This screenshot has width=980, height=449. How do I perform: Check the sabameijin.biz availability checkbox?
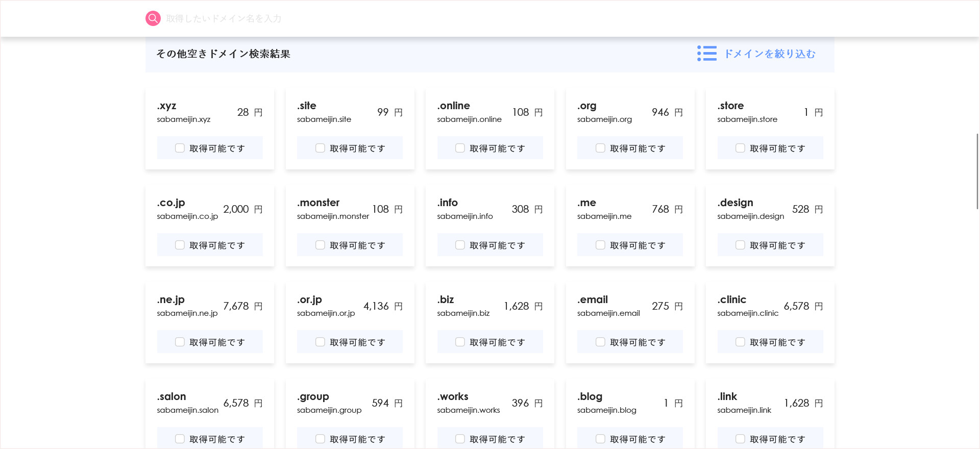point(460,342)
